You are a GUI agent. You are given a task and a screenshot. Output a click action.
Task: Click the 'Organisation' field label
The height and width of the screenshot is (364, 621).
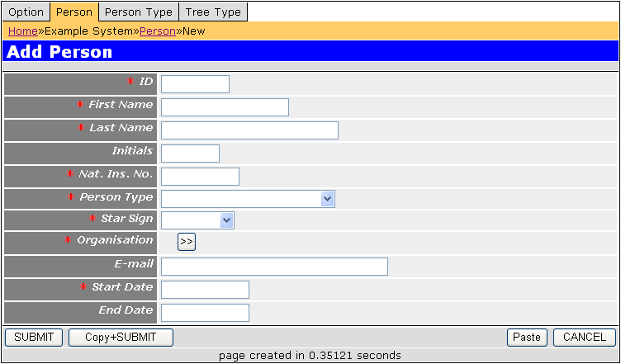[115, 240]
